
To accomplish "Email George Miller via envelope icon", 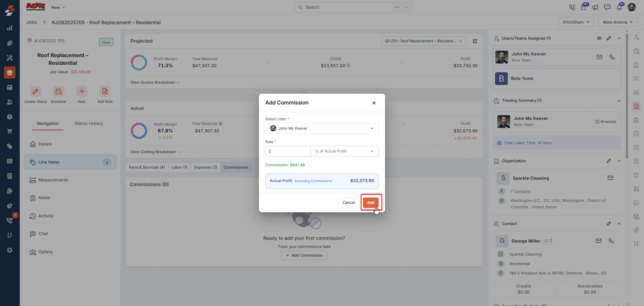I will point(599,241).
